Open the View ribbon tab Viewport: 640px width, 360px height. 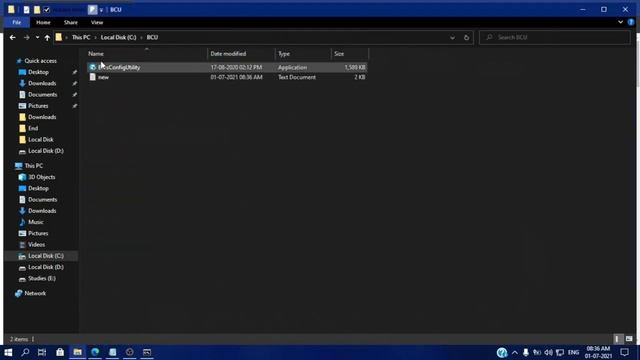pyautogui.click(x=97, y=22)
